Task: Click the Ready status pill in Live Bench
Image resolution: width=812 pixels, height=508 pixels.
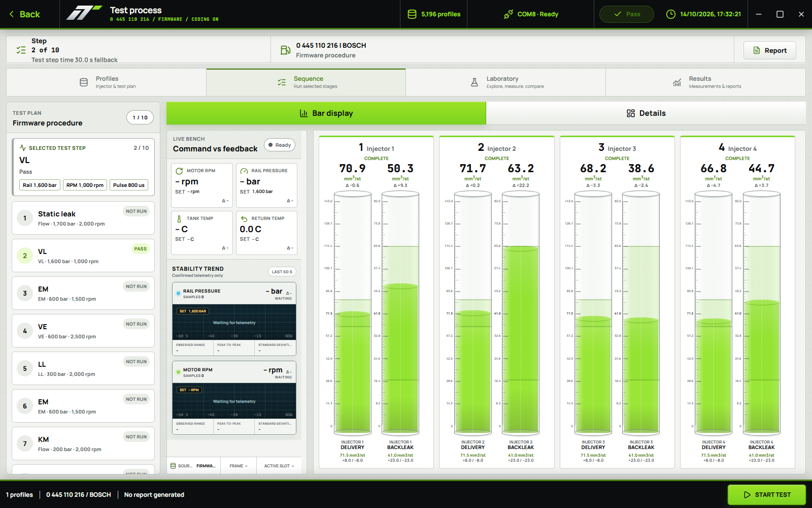Action: coord(280,145)
